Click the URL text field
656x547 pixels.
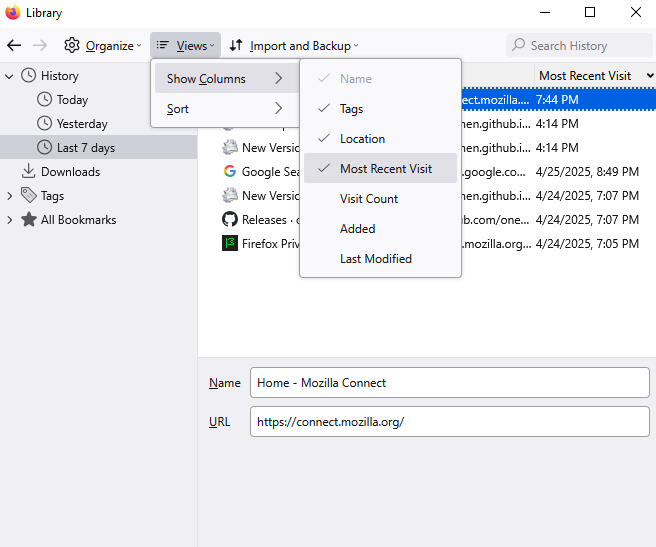point(449,422)
